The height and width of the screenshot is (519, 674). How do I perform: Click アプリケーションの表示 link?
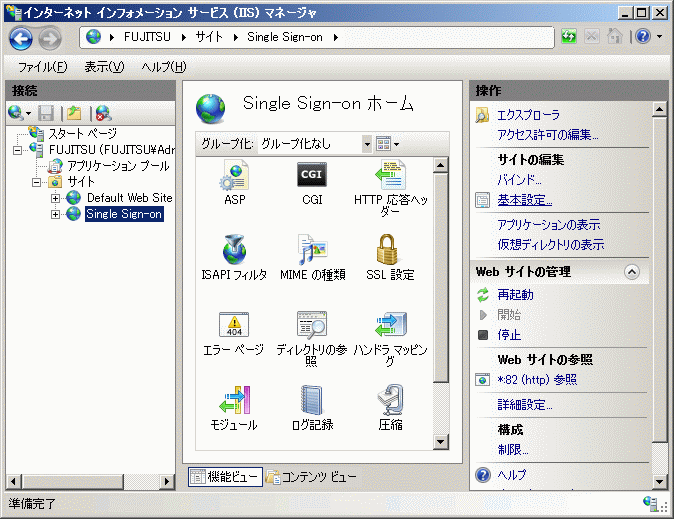pyautogui.click(x=549, y=224)
